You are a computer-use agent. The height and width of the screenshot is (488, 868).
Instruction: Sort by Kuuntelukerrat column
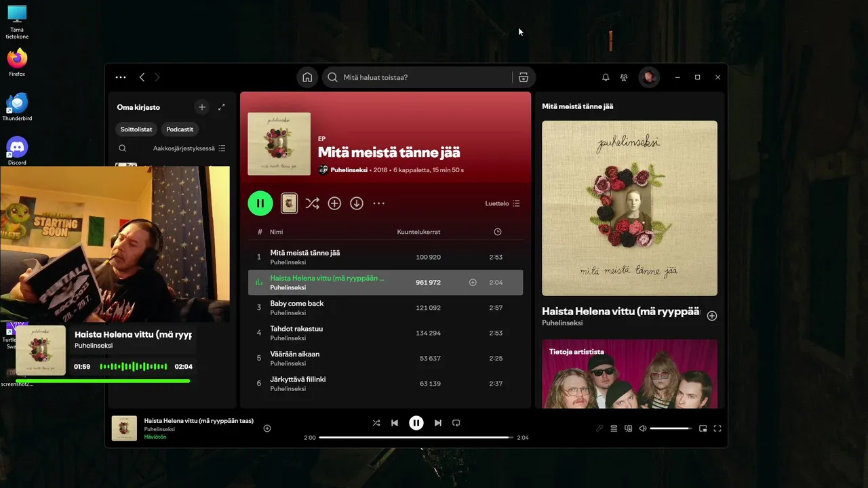click(418, 232)
